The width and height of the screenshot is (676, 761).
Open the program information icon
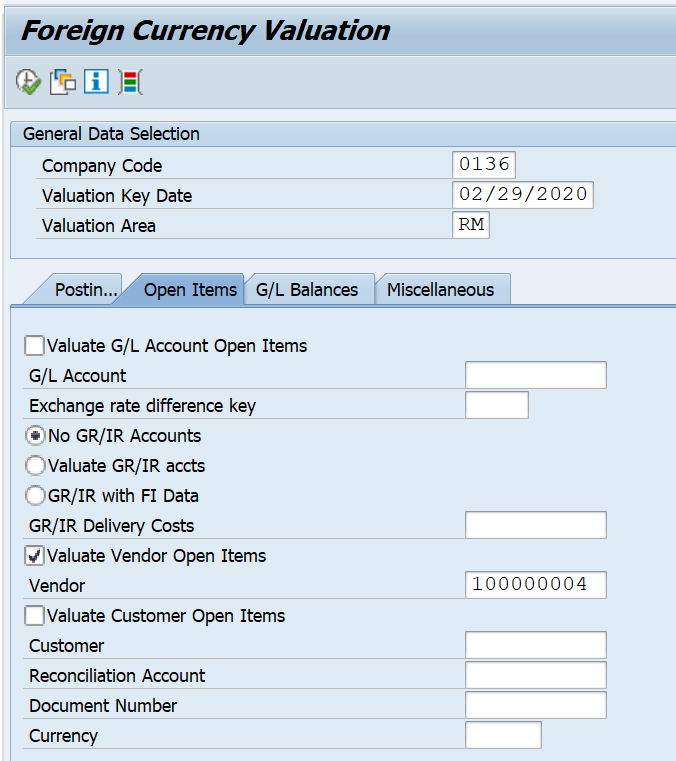(96, 82)
